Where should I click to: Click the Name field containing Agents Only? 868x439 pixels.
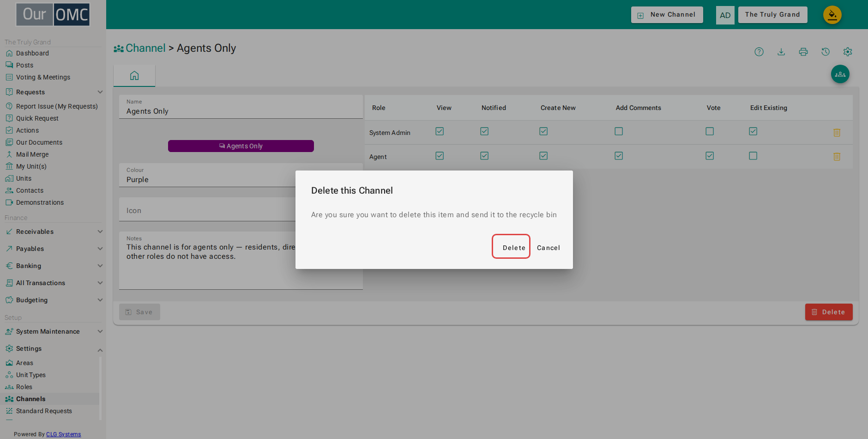point(241,107)
